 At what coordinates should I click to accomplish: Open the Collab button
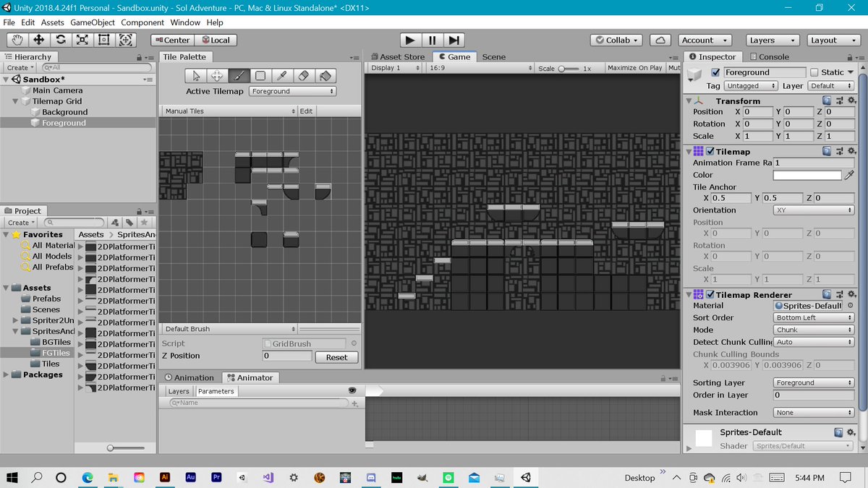pos(618,40)
